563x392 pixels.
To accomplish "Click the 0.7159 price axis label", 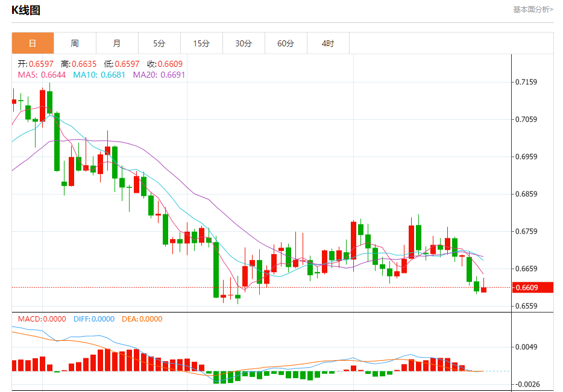I will (x=526, y=82).
